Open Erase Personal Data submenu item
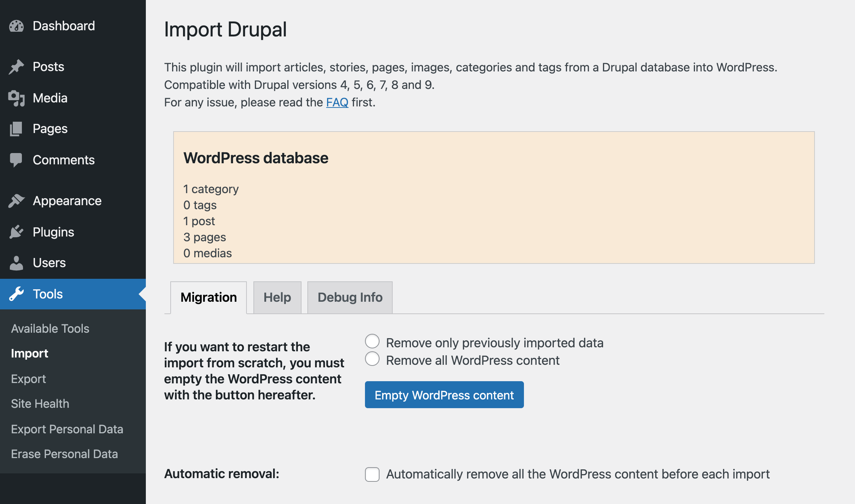Screen dimensions: 855x504 click(x=65, y=454)
